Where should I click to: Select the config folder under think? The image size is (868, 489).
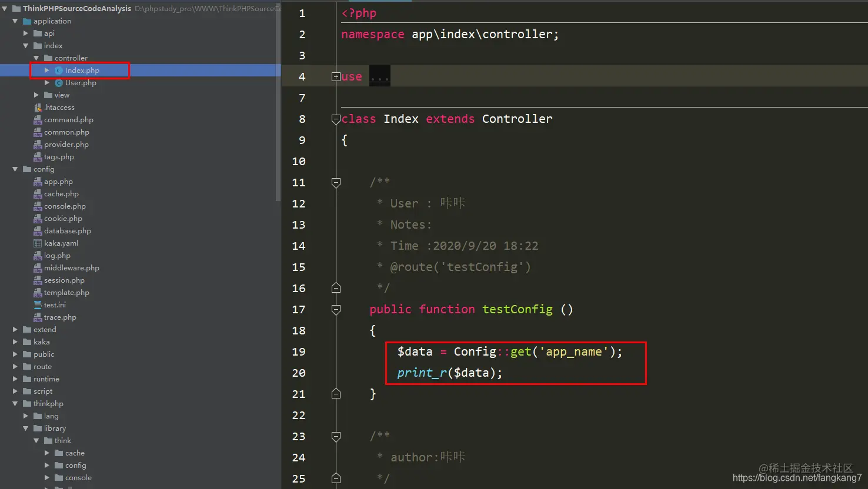75,465
